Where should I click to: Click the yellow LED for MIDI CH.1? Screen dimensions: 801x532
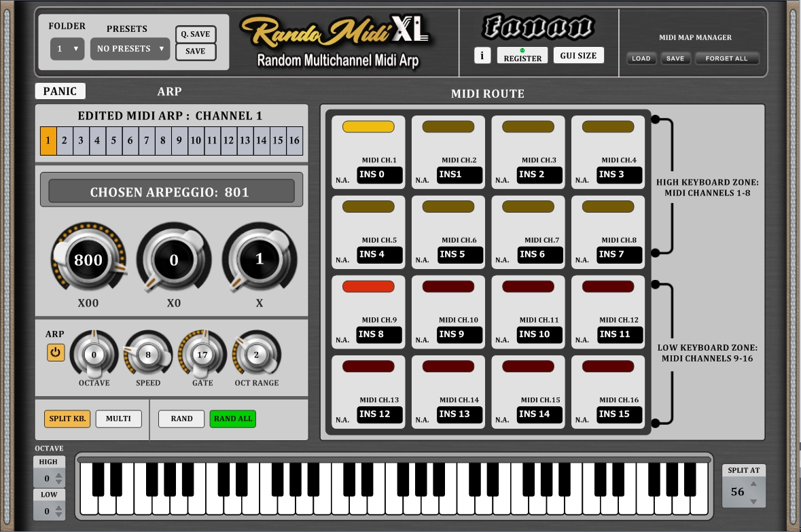[x=368, y=127]
